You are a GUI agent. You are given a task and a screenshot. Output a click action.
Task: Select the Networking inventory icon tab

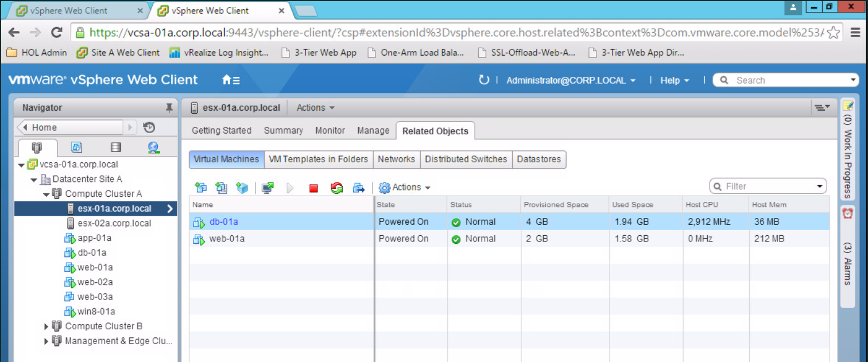(153, 147)
